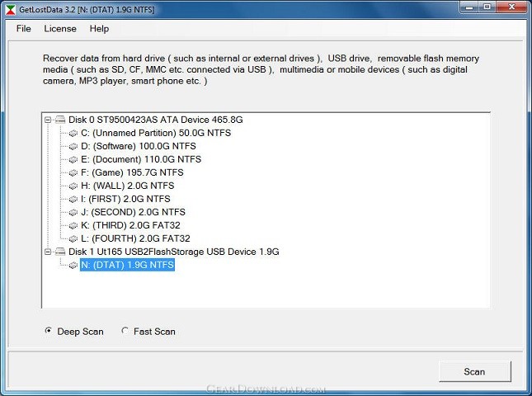Screen dimensions: 532x396
Task: Click the Disk 1 USB drive icon
Action: tap(60, 252)
